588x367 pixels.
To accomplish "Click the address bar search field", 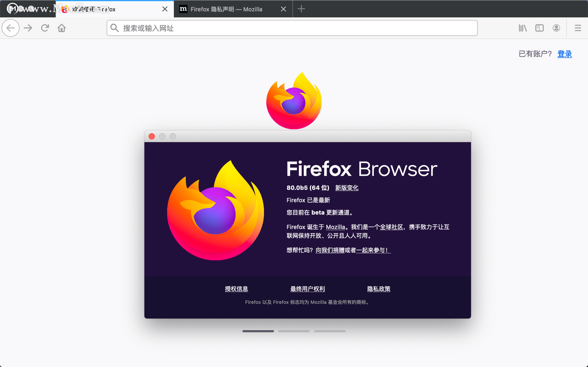I will tap(291, 28).
